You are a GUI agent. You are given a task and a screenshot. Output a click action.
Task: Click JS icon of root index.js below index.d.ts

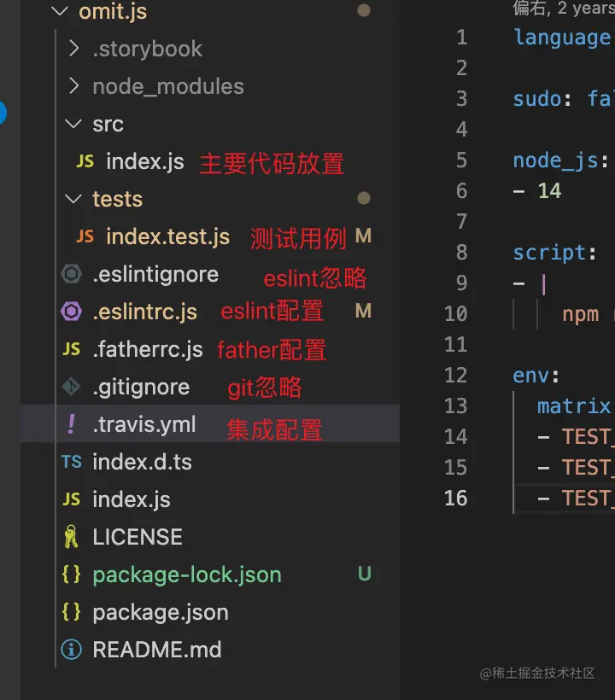(x=72, y=499)
